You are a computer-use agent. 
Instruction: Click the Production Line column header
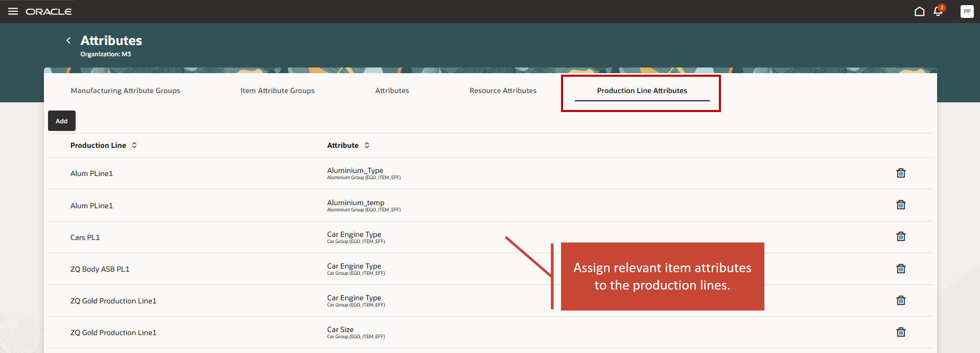98,145
